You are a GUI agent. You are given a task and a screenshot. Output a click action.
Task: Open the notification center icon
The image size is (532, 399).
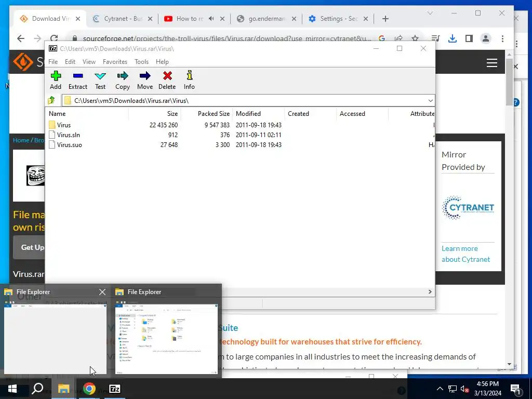(515, 389)
